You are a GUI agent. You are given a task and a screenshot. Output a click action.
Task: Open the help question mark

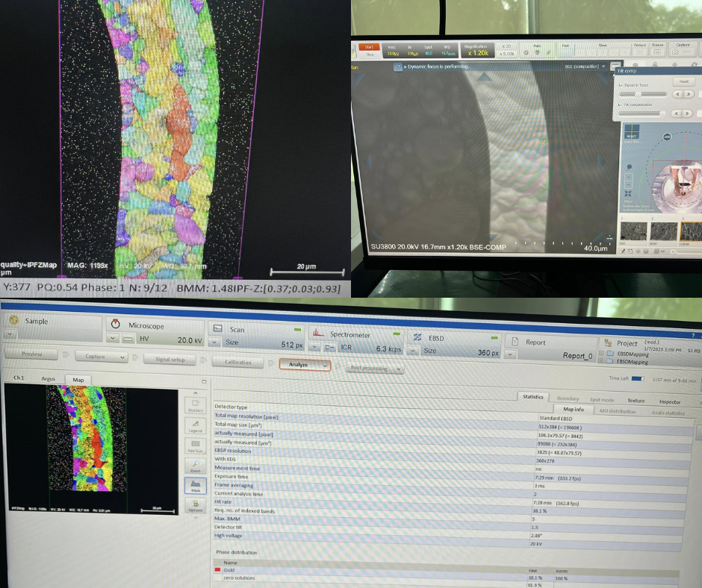[x=692, y=336]
